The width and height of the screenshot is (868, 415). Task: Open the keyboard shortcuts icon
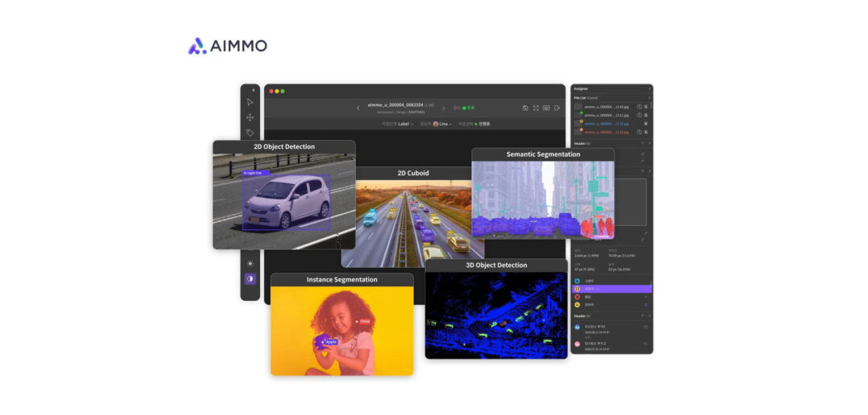546,108
